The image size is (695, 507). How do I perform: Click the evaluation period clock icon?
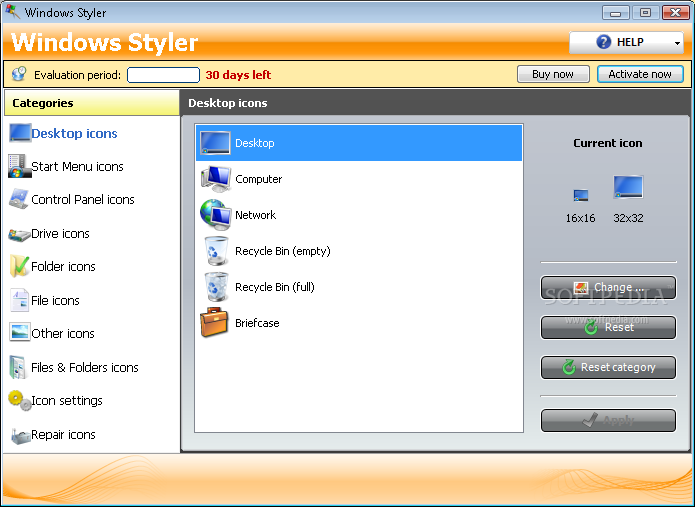[19, 74]
